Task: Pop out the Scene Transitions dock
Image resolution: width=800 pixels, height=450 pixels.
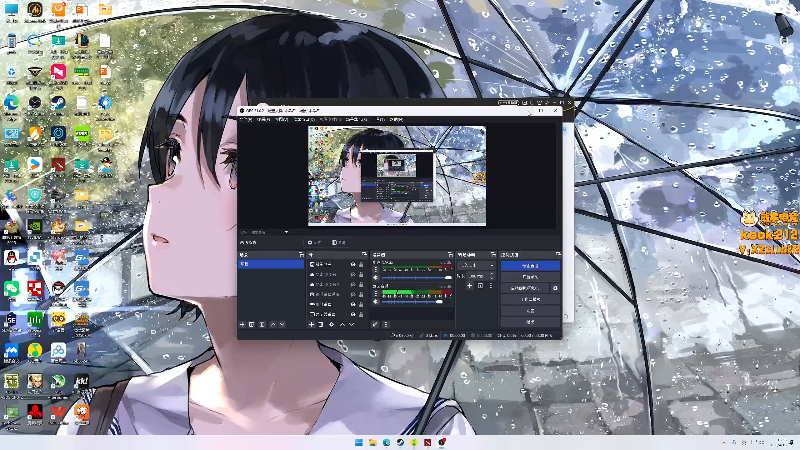Action: pyautogui.click(x=493, y=254)
